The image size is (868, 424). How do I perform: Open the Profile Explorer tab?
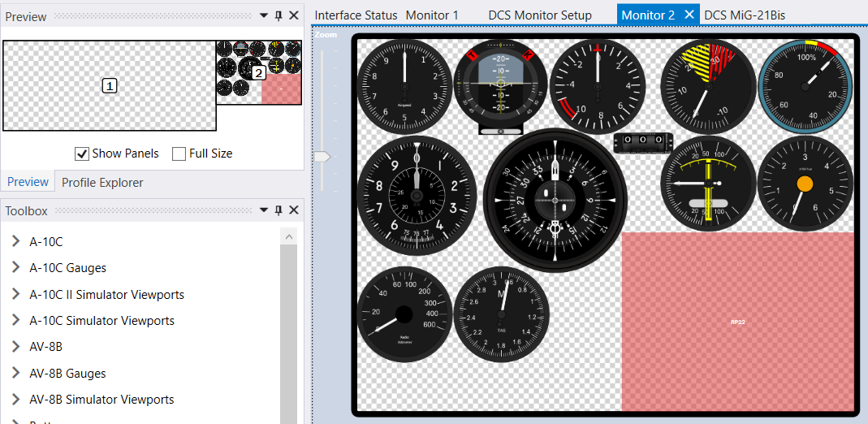coord(102,183)
